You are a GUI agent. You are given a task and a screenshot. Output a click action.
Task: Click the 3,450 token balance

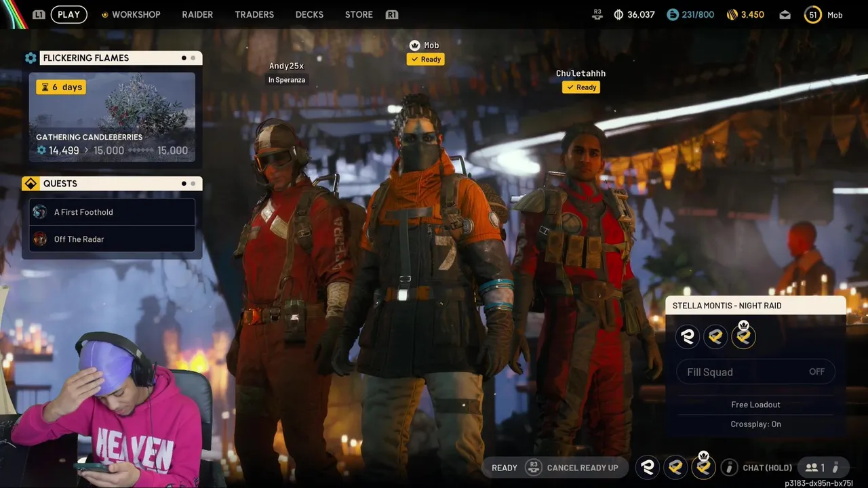click(753, 14)
